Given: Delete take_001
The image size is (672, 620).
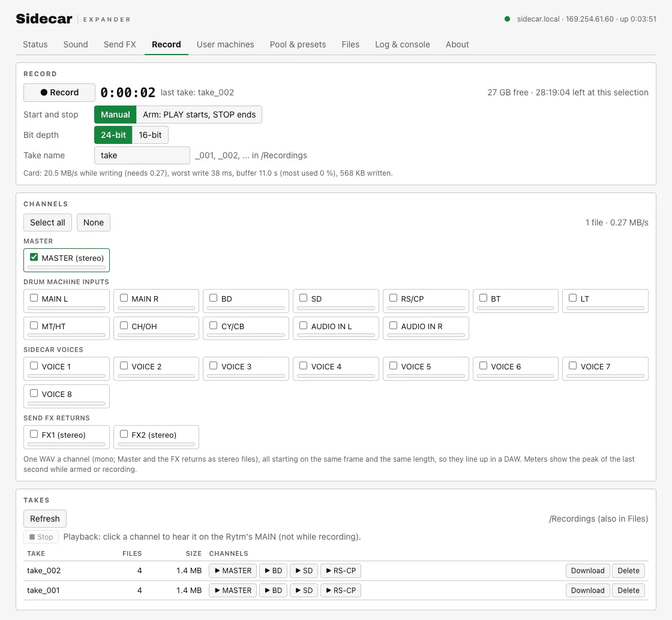Looking at the screenshot, I should 628,591.
